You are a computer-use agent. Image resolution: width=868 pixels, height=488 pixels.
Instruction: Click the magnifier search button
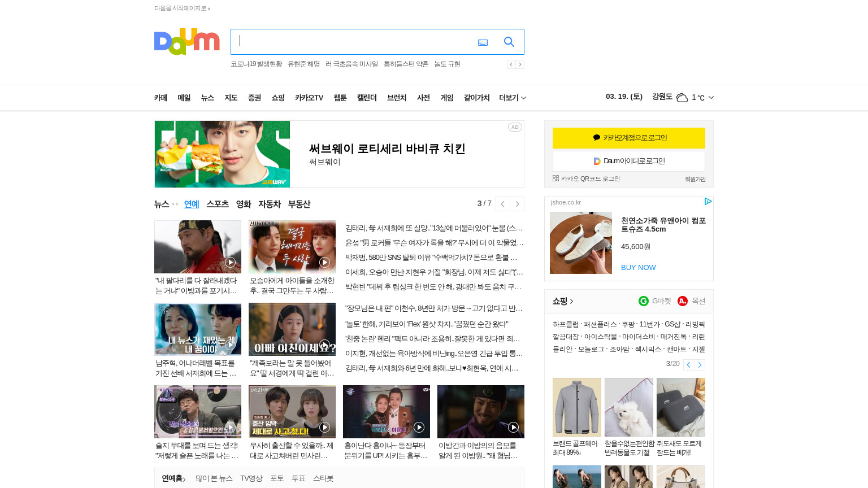point(509,42)
